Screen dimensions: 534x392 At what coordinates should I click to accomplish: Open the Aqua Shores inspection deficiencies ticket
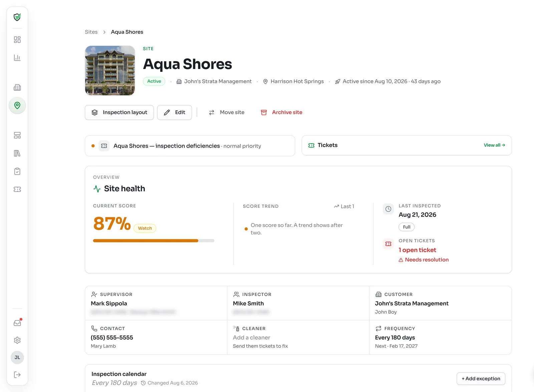click(x=190, y=146)
